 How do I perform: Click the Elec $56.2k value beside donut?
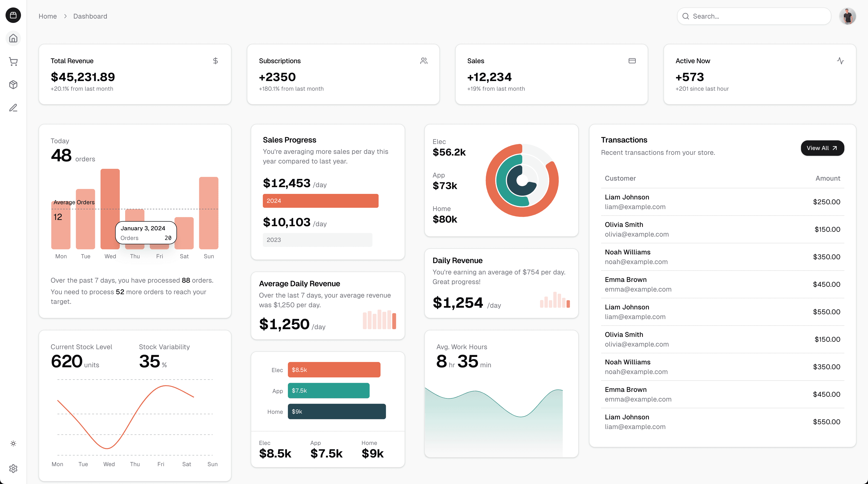[449, 152]
